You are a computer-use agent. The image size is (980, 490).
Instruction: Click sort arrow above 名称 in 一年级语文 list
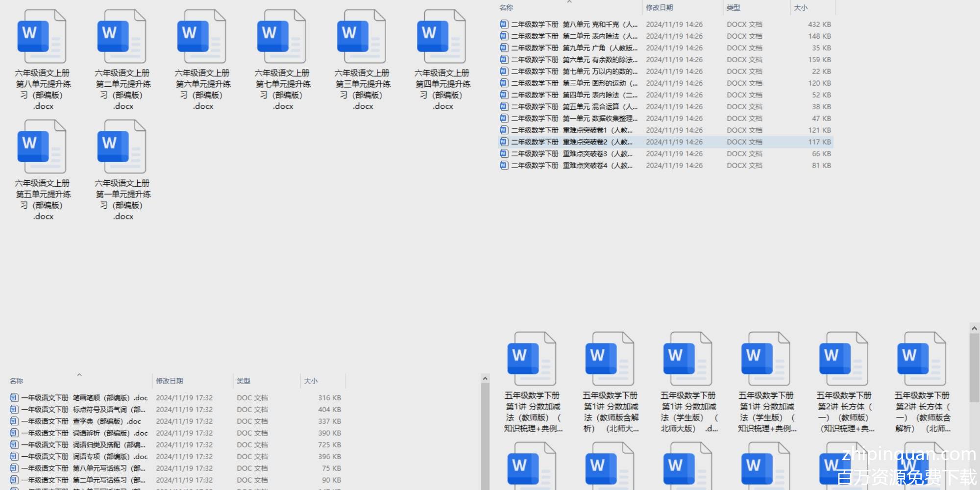coord(79,375)
